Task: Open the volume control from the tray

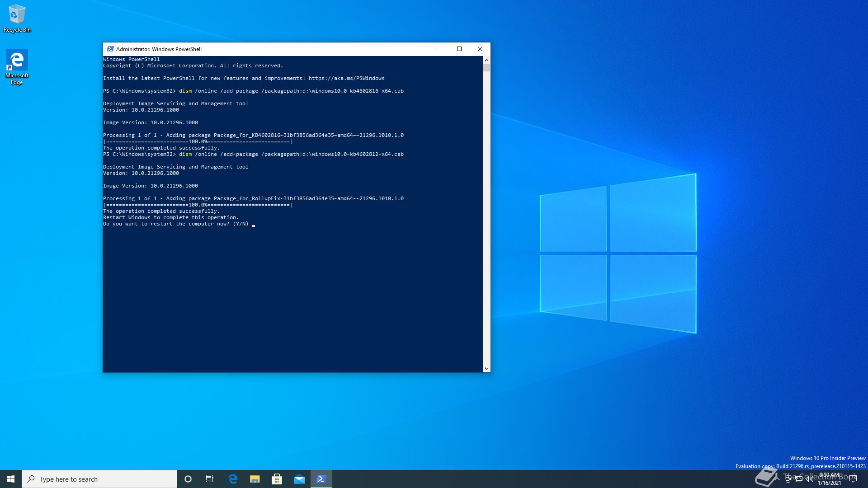Action: pyautogui.click(x=810, y=479)
